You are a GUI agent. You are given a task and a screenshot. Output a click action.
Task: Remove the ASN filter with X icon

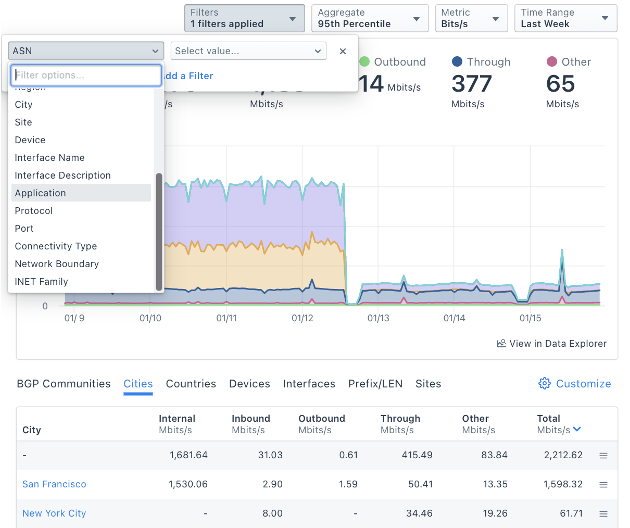tap(343, 51)
